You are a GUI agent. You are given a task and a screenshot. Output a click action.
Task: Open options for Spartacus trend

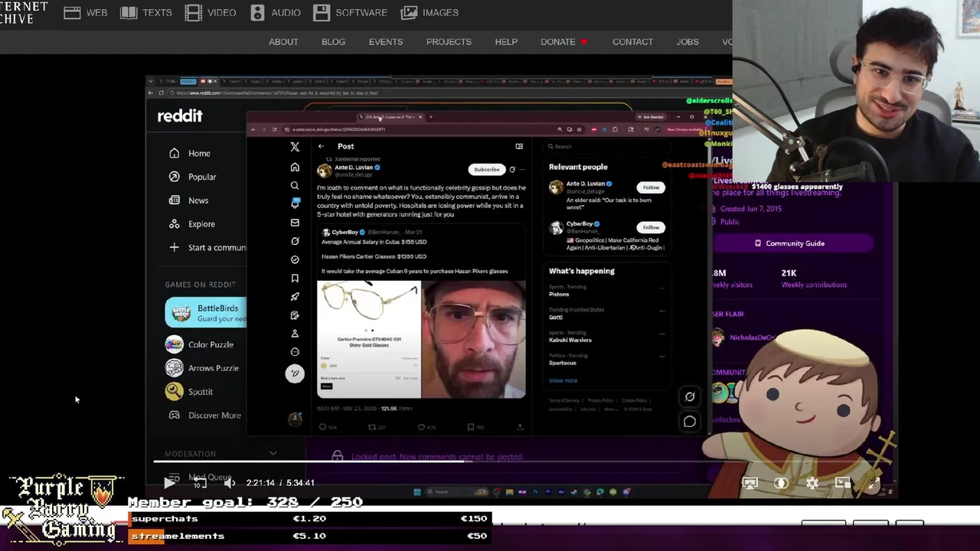[661, 357]
